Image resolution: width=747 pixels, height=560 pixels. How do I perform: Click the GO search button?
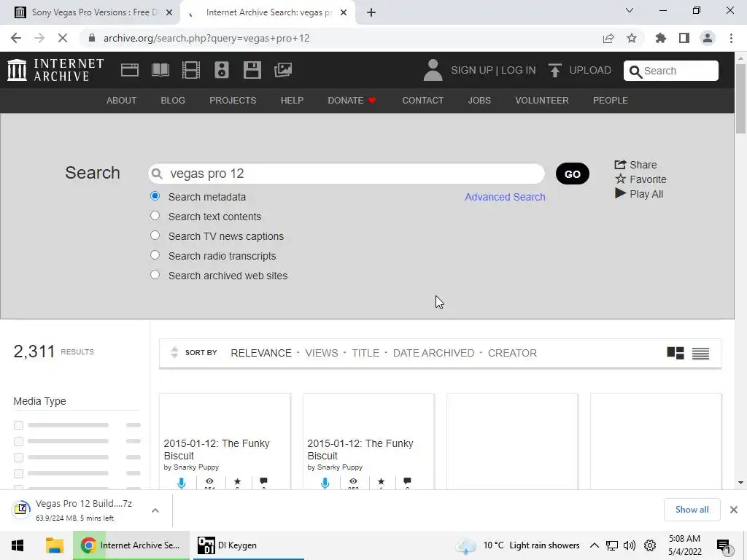point(572,174)
